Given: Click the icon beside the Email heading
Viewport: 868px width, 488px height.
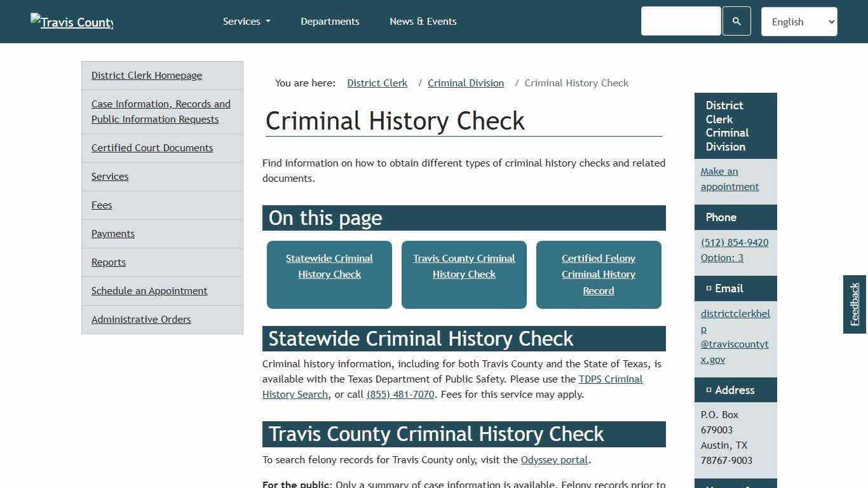Looking at the screenshot, I should [709, 288].
